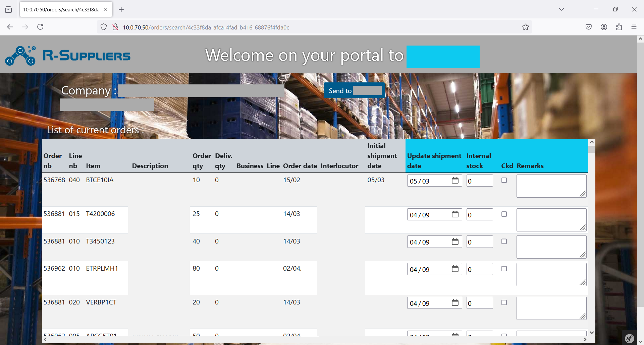
Task: Open calendar picker for order 536768
Action: coord(455,181)
